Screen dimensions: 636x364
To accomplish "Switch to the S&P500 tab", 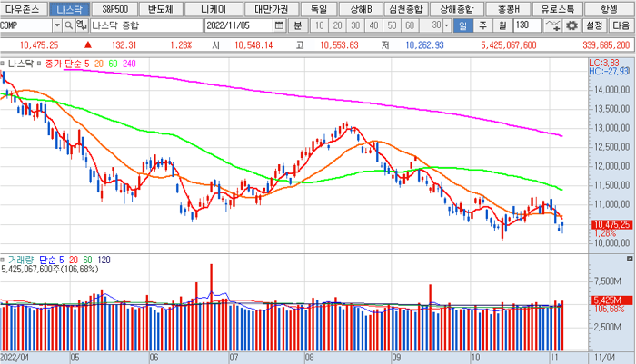I will [114, 9].
